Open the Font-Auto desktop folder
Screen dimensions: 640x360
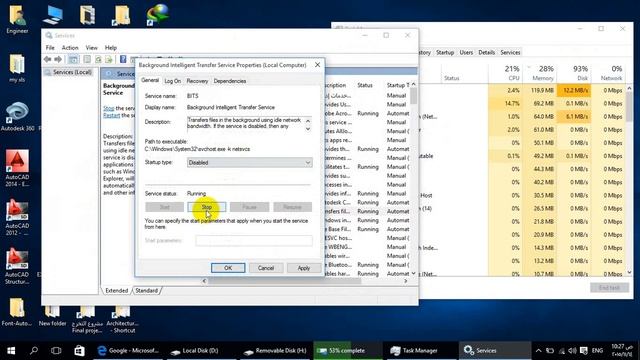coord(17,313)
